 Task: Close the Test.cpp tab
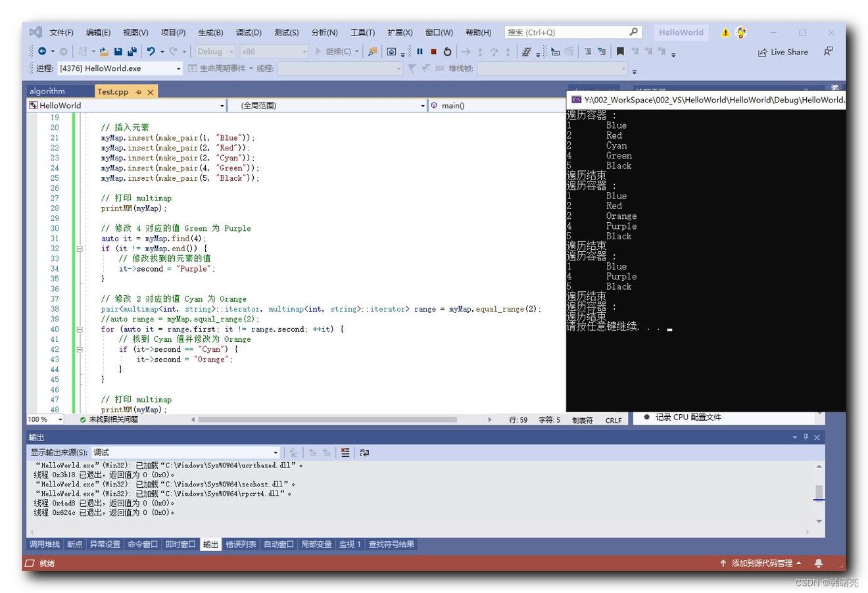pyautogui.click(x=150, y=92)
